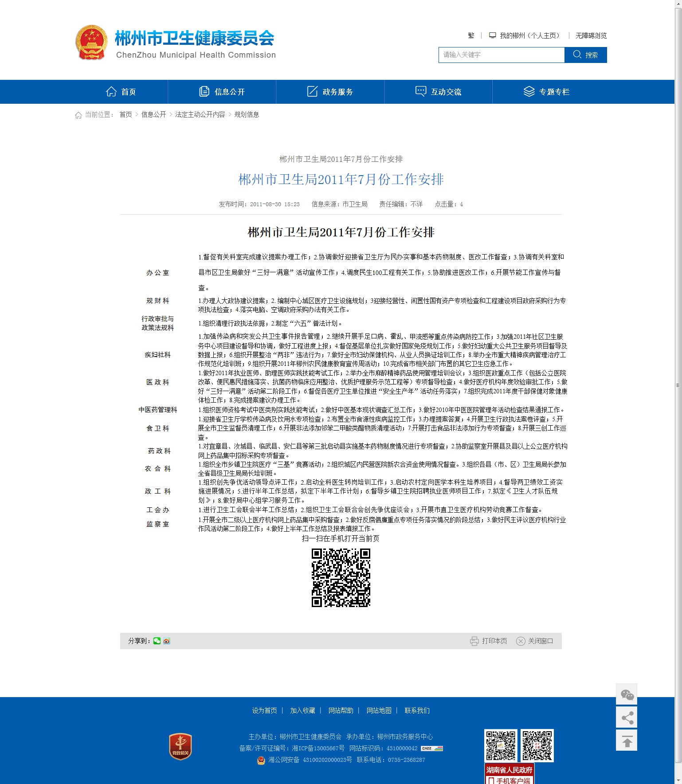Open 我的郴州（个人主页） link
This screenshot has height=784, width=682.
[530, 35]
